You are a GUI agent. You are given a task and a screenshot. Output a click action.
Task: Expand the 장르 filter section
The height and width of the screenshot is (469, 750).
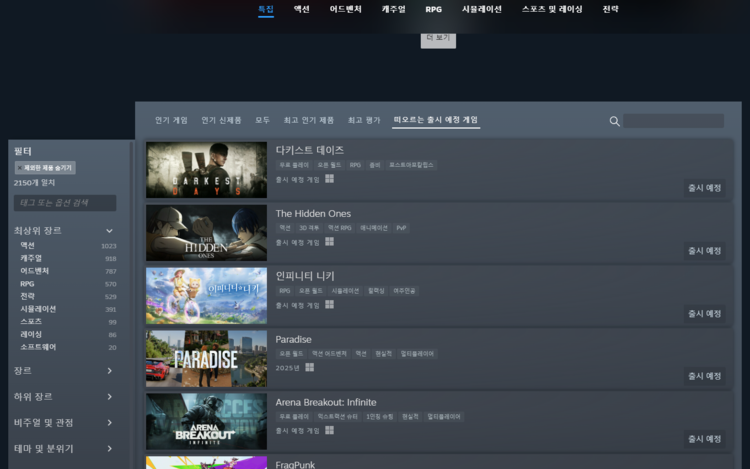tap(109, 371)
